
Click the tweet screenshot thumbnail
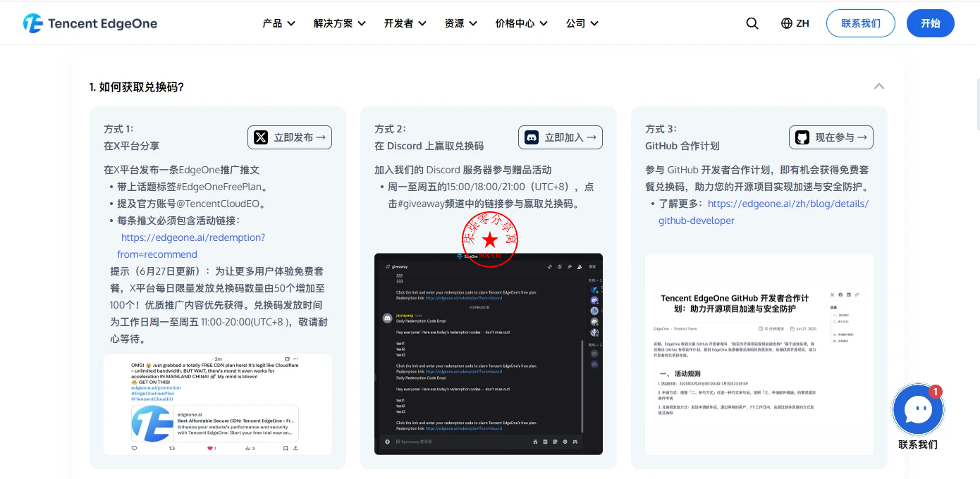tap(218, 404)
